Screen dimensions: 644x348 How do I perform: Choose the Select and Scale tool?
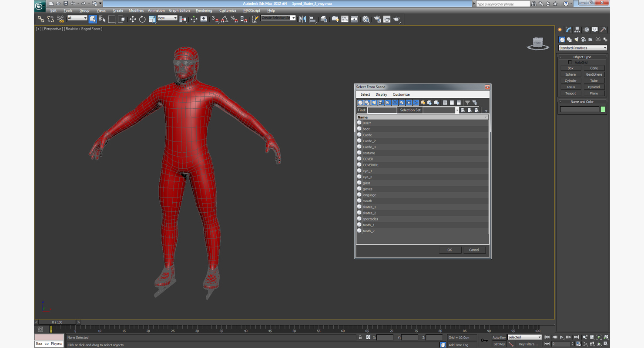coord(152,19)
